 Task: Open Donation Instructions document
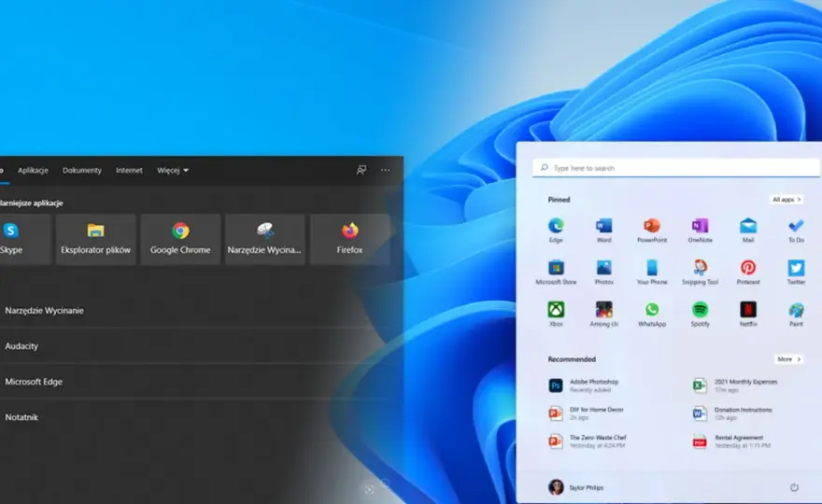(x=732, y=413)
